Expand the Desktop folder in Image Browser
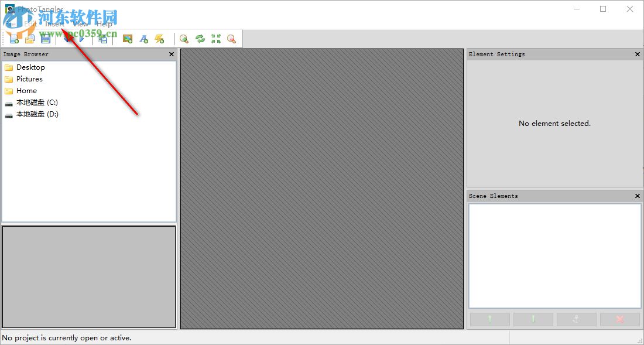Image resolution: width=644 pixels, height=345 pixels. pos(32,67)
